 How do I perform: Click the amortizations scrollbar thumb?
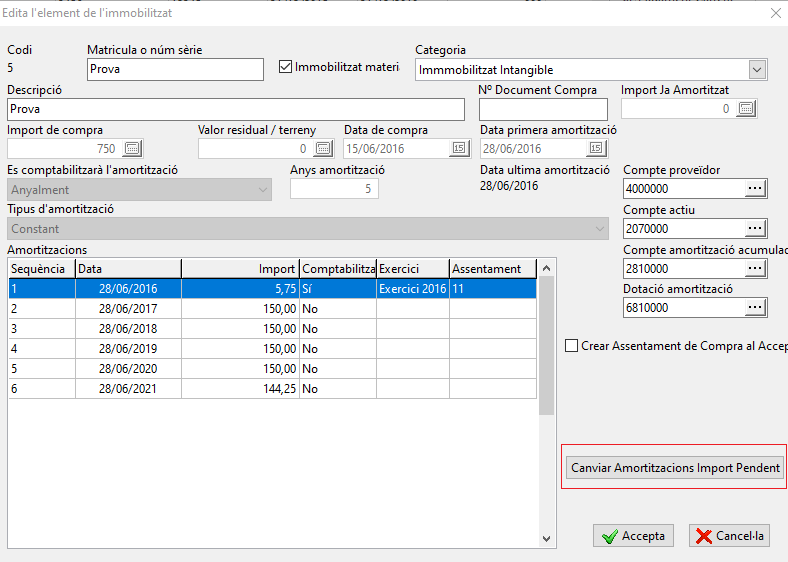pos(547,346)
